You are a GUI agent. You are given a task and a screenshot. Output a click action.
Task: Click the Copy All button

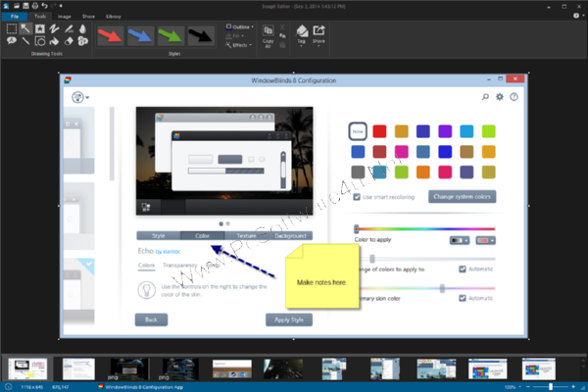[x=268, y=36]
